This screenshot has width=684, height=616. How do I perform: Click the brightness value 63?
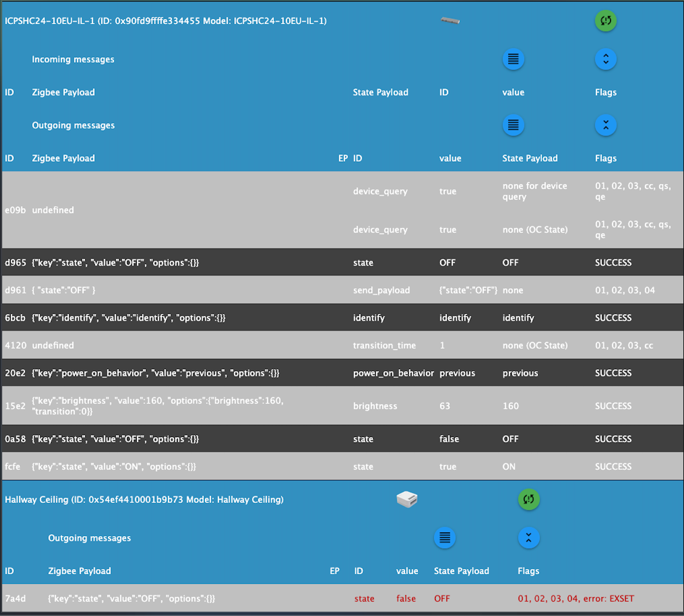445,406
